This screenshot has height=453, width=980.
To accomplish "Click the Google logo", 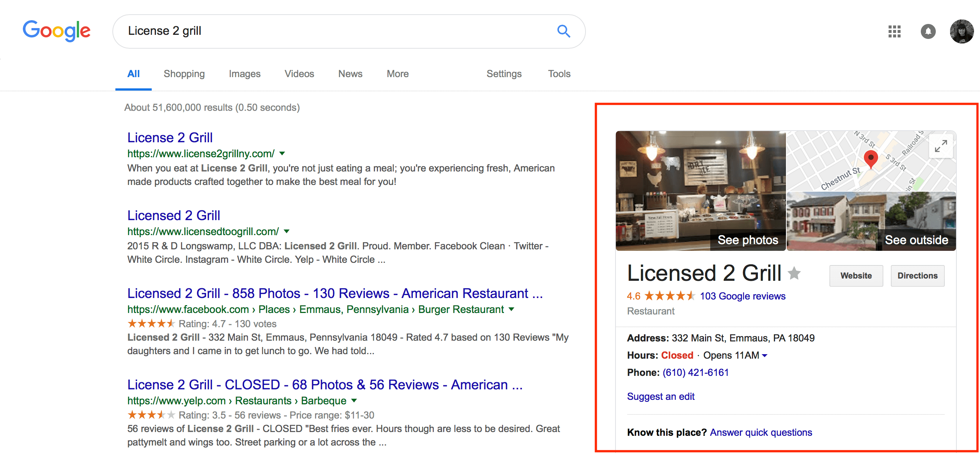I will [x=56, y=30].
